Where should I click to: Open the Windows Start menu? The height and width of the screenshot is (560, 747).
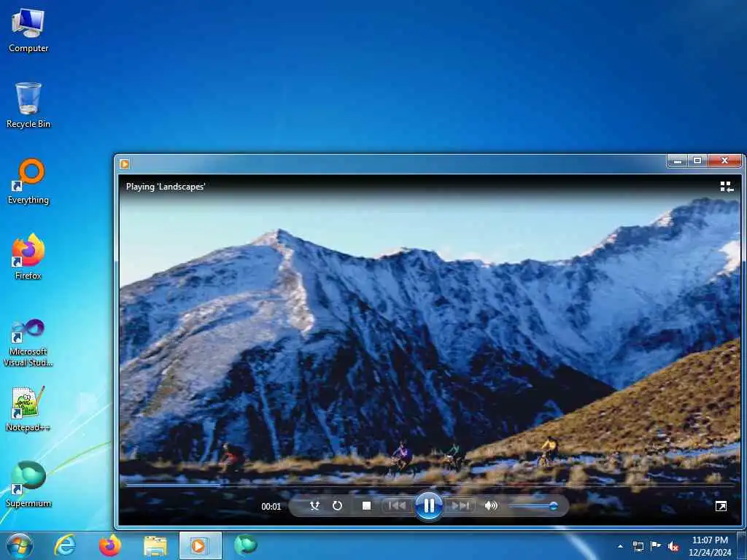pyautogui.click(x=20, y=545)
